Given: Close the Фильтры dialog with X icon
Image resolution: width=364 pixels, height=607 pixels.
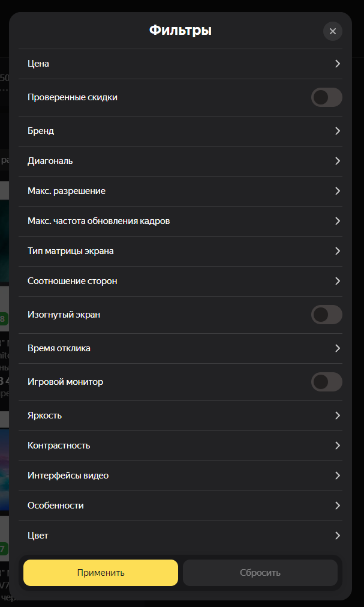Looking at the screenshot, I should point(332,31).
